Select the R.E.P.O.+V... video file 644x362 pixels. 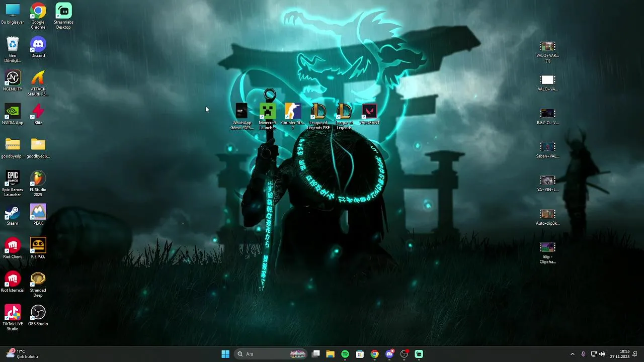pos(548,117)
